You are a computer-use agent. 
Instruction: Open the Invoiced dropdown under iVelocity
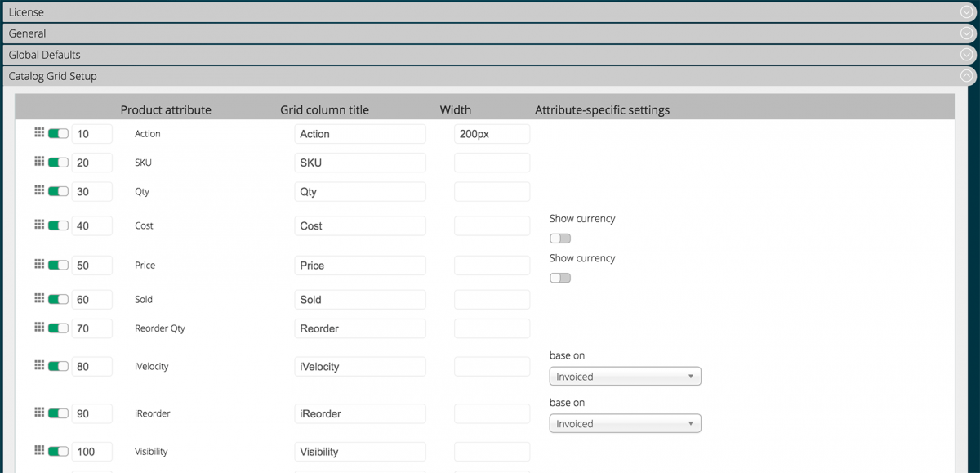625,376
